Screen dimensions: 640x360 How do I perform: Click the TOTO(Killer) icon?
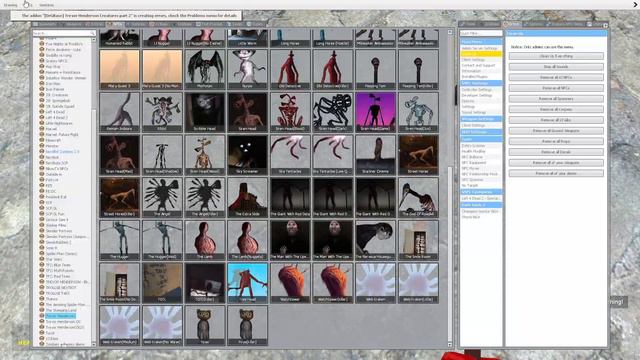pyautogui.click(x=205, y=282)
